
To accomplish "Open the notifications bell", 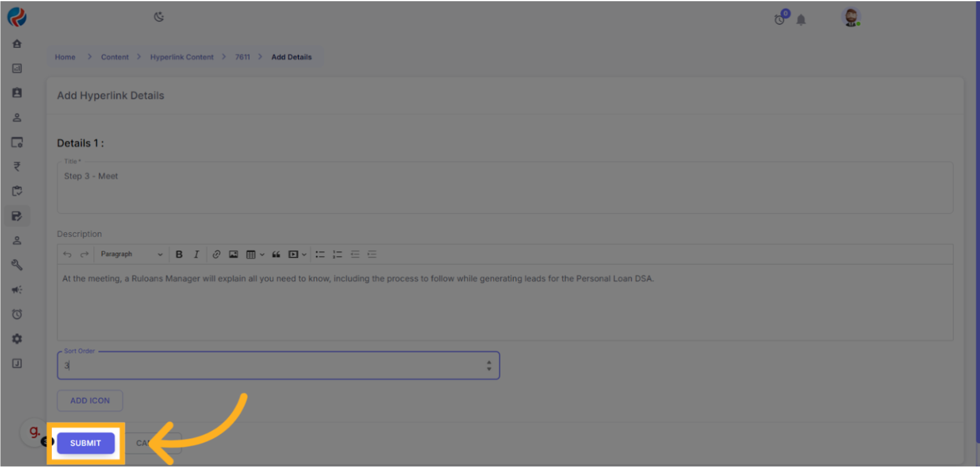I will coord(801,20).
